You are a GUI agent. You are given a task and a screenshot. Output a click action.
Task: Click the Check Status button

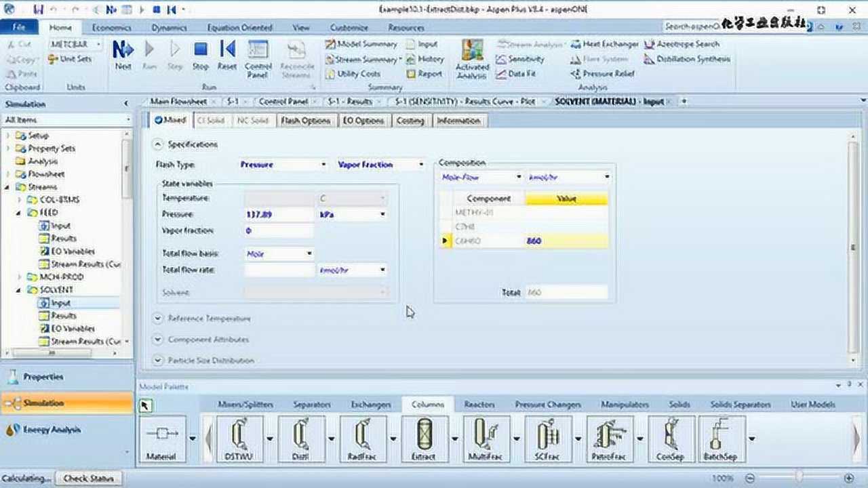click(x=88, y=479)
